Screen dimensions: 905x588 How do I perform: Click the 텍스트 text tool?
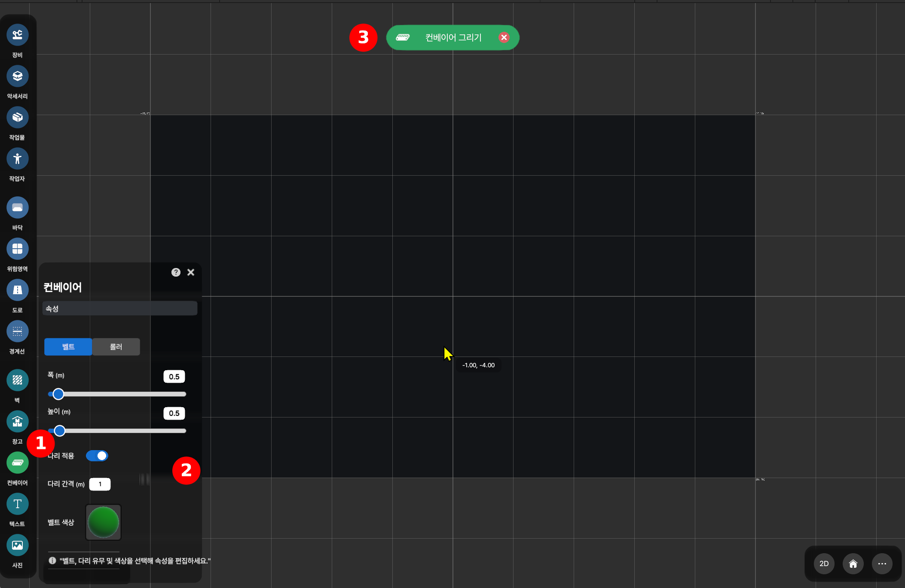click(17, 504)
